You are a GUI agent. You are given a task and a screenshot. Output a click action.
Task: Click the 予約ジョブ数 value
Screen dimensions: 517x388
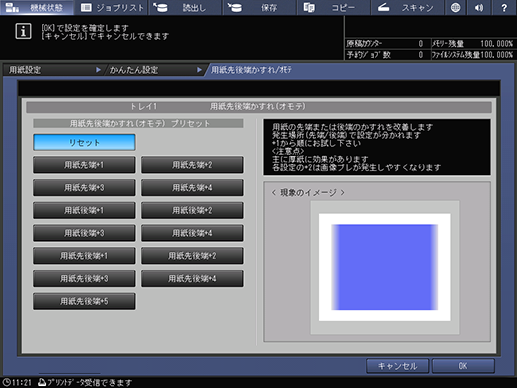point(421,55)
